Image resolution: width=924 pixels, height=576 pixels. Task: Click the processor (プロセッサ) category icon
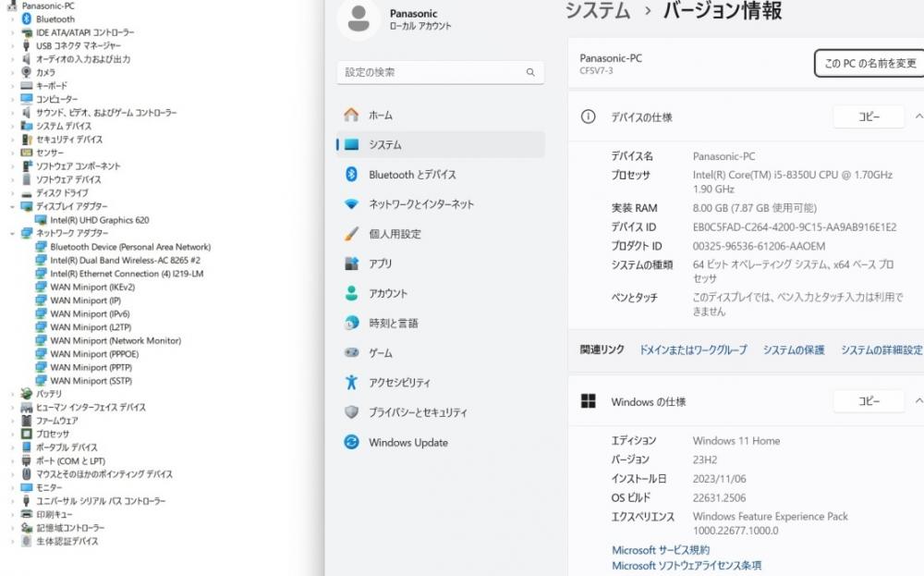pos(27,434)
